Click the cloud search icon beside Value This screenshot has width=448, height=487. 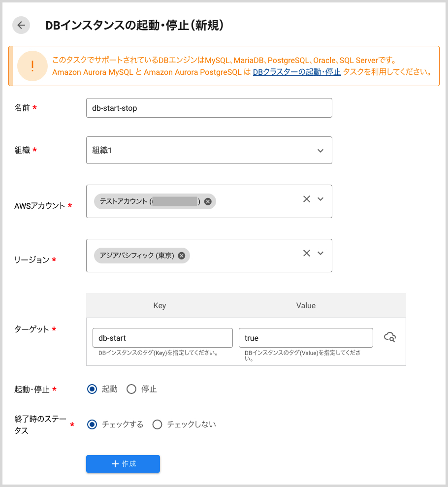pos(390,337)
